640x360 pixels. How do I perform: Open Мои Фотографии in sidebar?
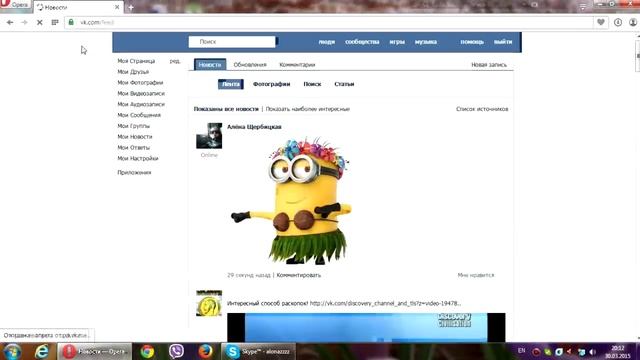click(x=140, y=82)
